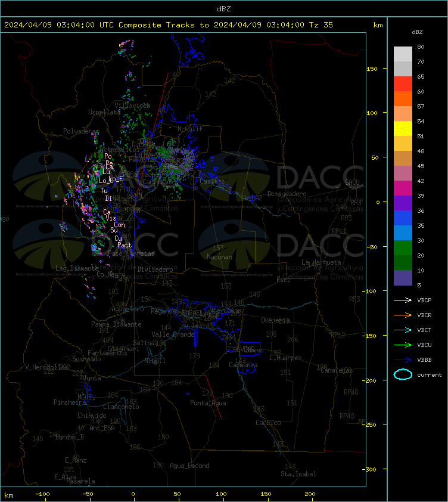Pick the dark orange 60-57 dBZ swatch
Viewport: 448px width, 502px height.
[x=403, y=98]
